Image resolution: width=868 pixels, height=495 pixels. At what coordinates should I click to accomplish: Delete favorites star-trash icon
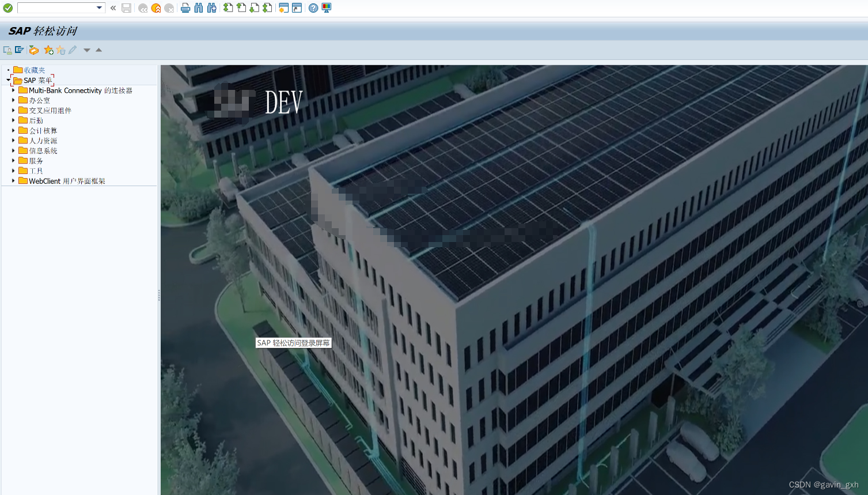tap(61, 50)
